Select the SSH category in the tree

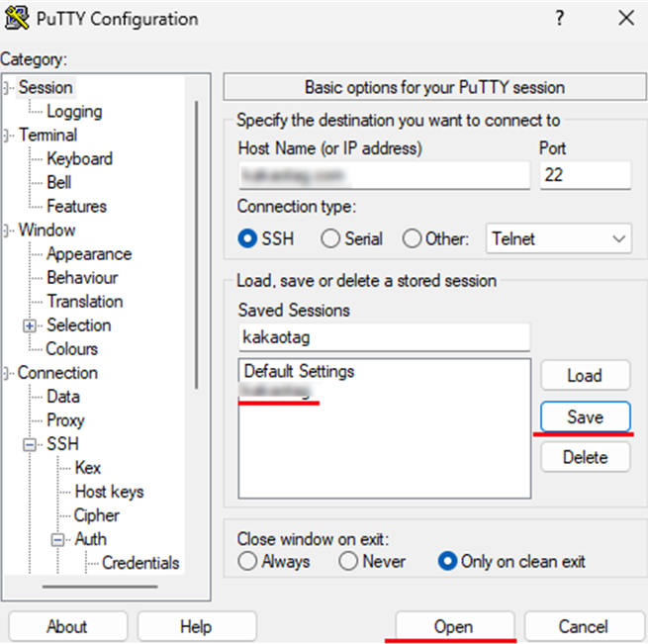(62, 444)
